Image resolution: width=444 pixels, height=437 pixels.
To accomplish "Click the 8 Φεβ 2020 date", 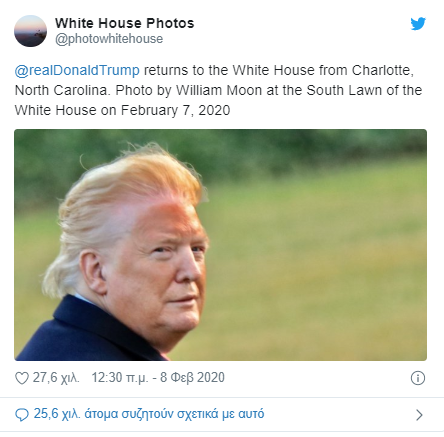I will point(192,378).
